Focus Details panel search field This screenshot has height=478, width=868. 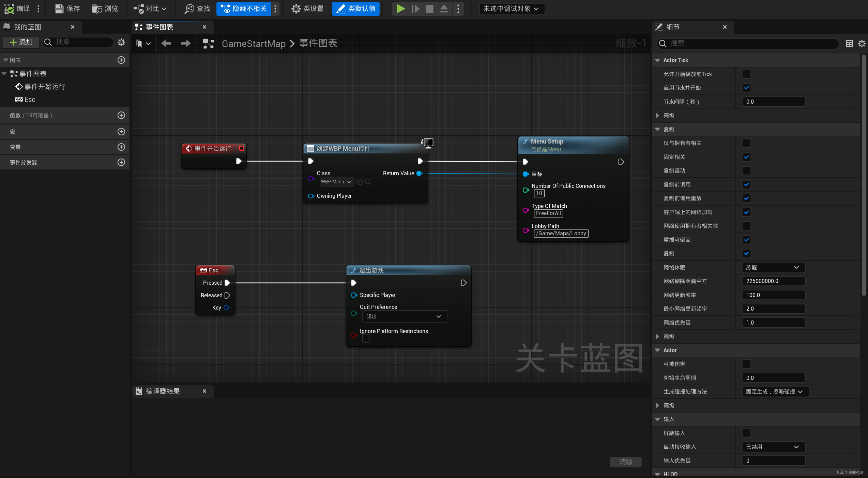tap(748, 43)
